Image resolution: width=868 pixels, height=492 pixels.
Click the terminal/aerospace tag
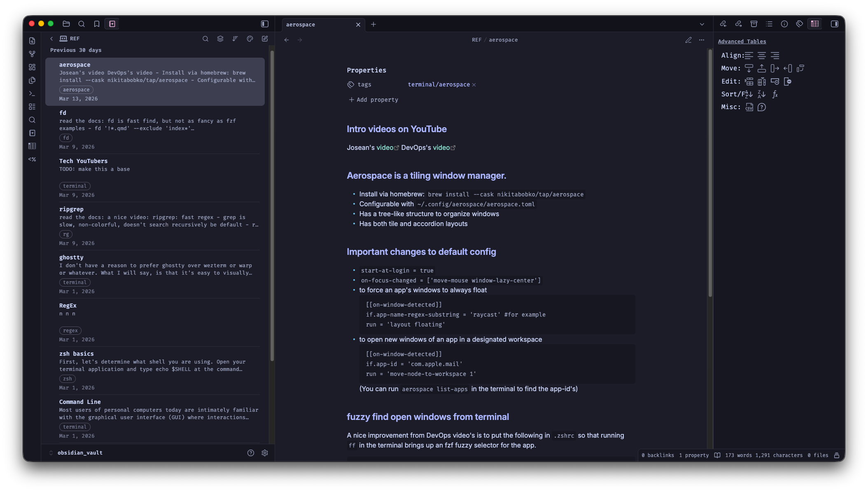pos(439,84)
